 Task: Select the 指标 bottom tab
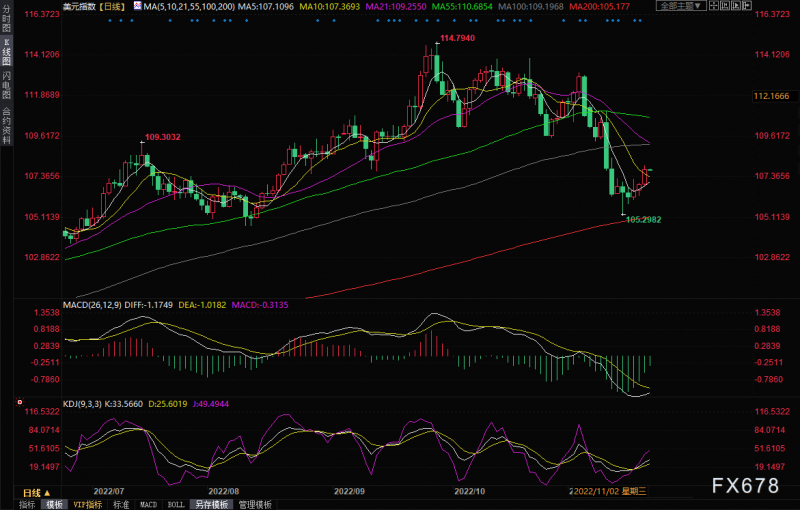pos(27,504)
